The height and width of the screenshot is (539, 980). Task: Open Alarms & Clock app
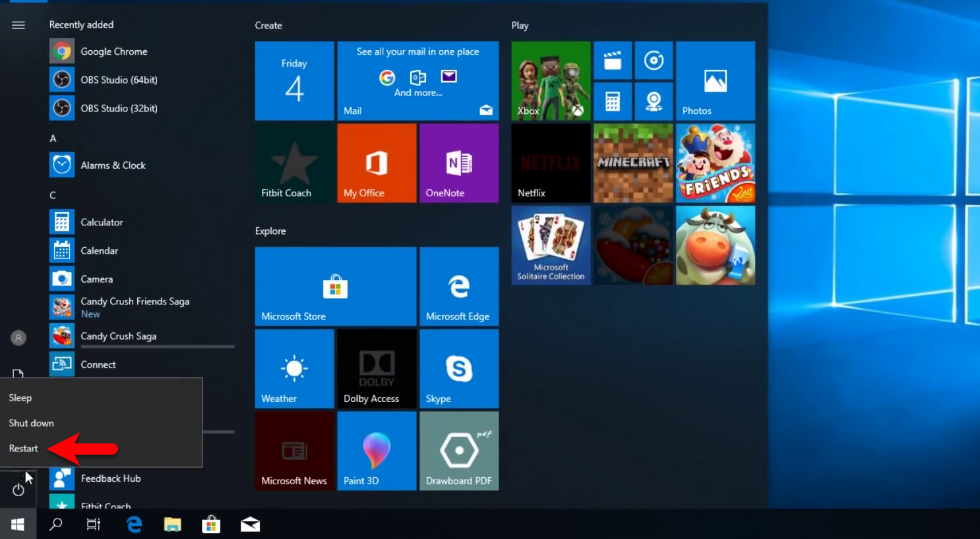pos(141,165)
